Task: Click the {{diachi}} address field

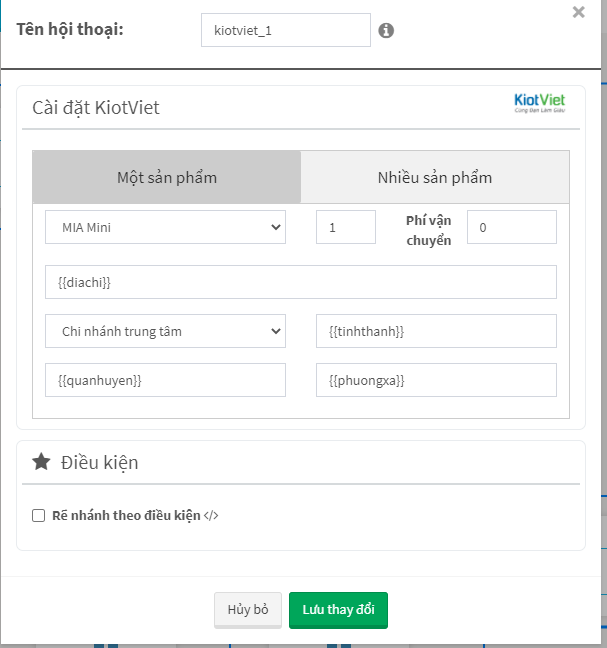Action: point(301,282)
